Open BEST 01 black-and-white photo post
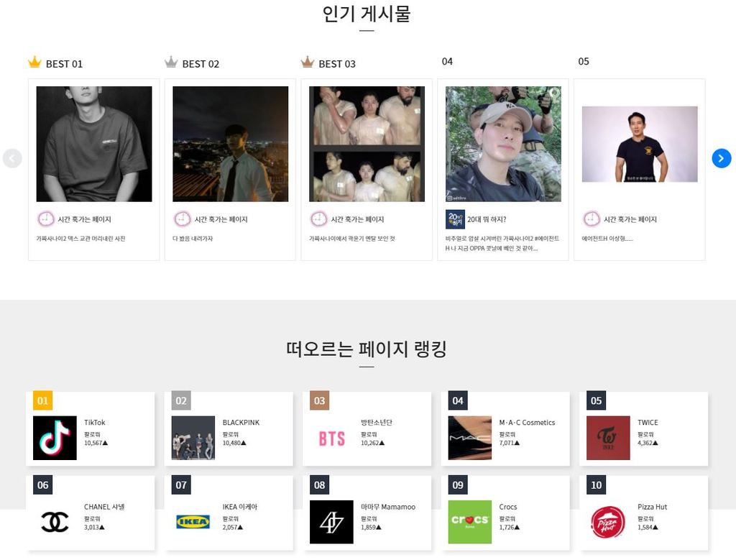This screenshot has height=560, width=736. point(94,144)
